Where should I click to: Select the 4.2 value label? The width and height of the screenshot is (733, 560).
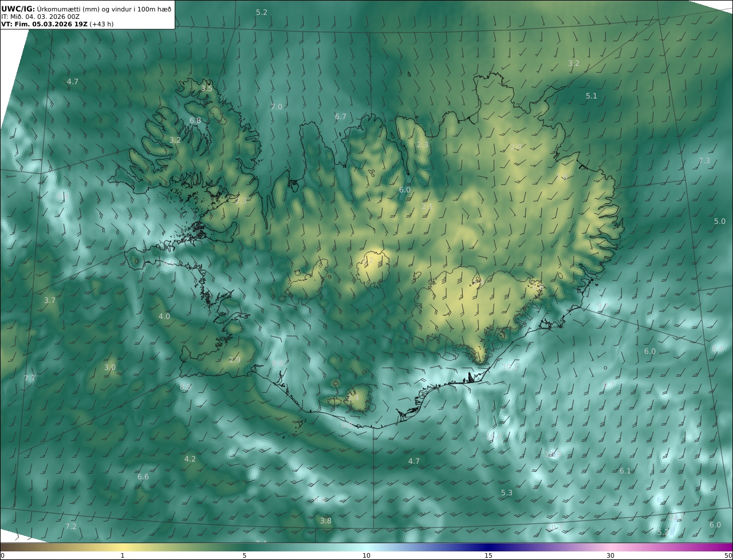pyautogui.click(x=190, y=459)
